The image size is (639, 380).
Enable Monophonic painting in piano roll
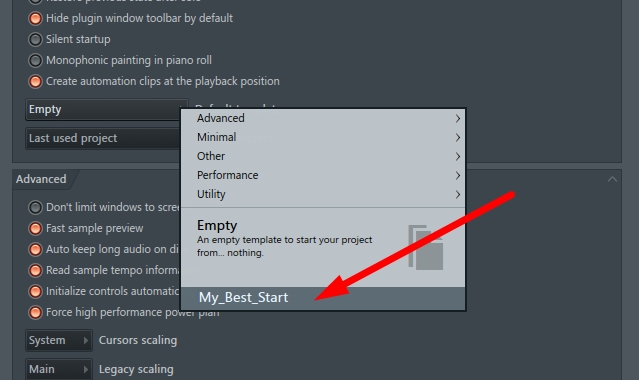tap(35, 60)
